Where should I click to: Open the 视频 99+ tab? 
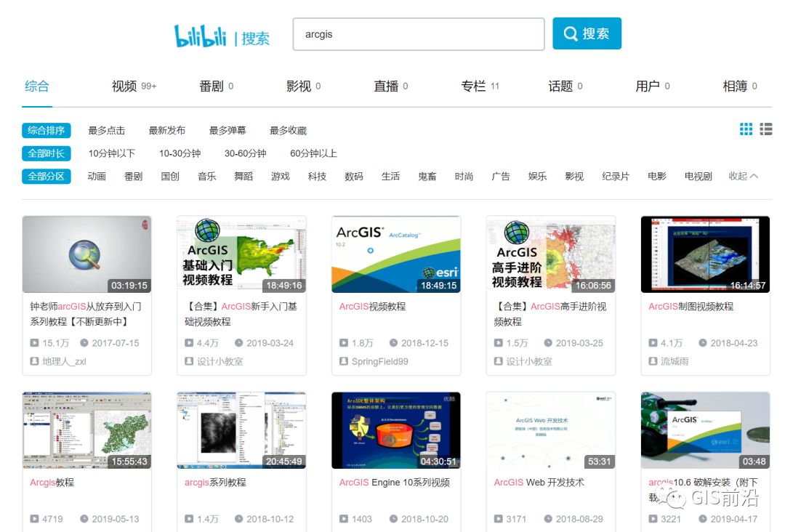pos(134,86)
